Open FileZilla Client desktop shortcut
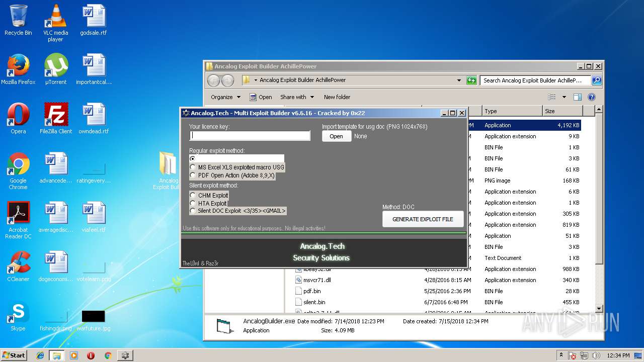 click(55, 119)
